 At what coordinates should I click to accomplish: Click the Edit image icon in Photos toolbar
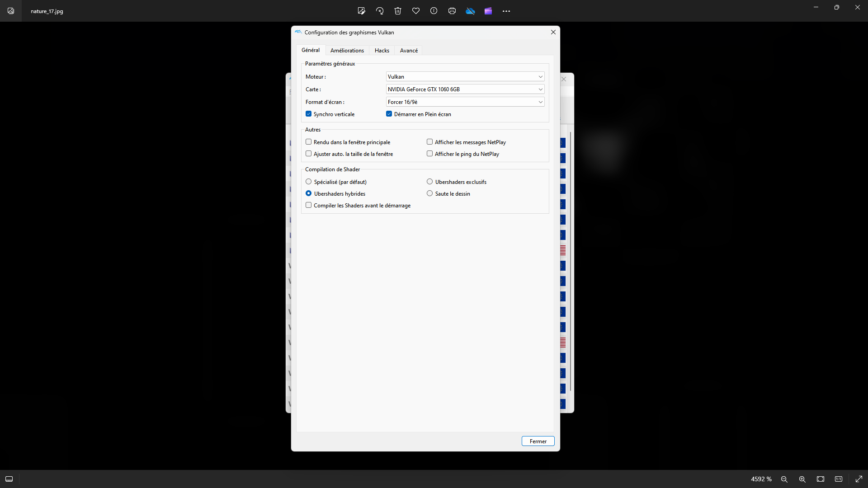pos(361,11)
